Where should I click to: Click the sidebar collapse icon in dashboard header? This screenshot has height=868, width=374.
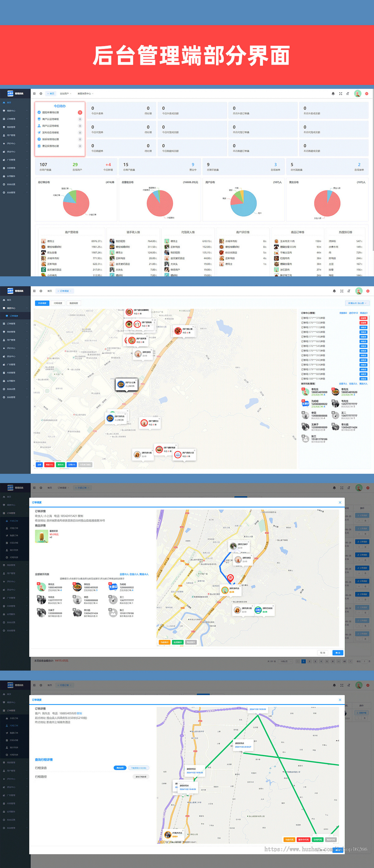click(34, 94)
